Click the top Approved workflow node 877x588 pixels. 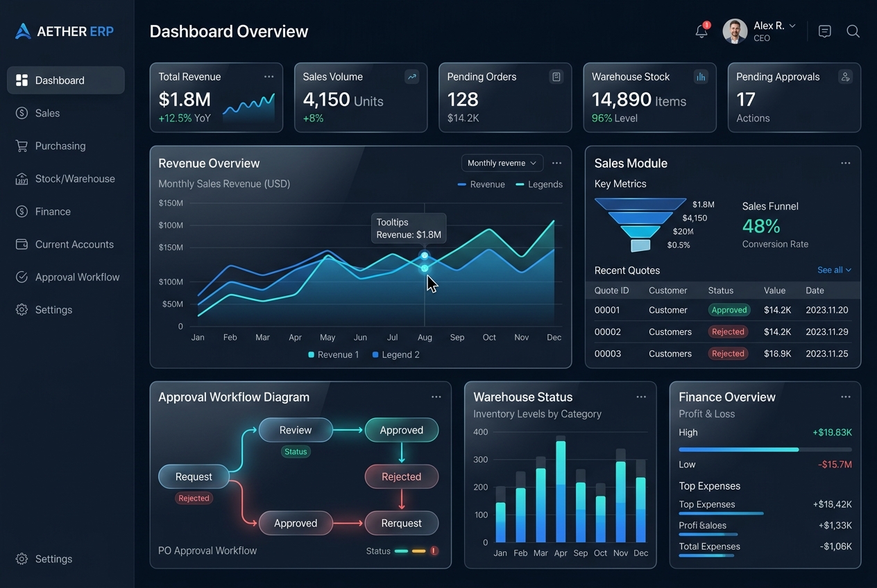[x=402, y=430]
